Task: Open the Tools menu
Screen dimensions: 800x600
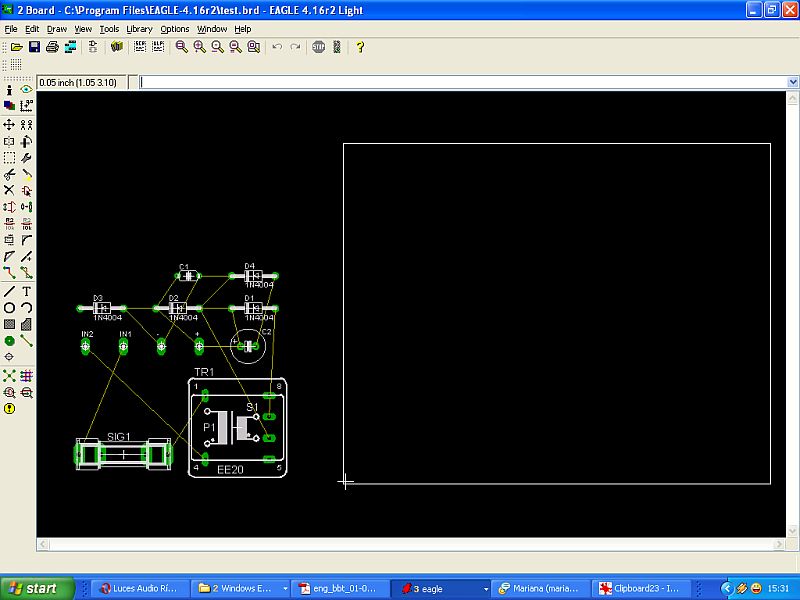Action: pyautogui.click(x=109, y=29)
